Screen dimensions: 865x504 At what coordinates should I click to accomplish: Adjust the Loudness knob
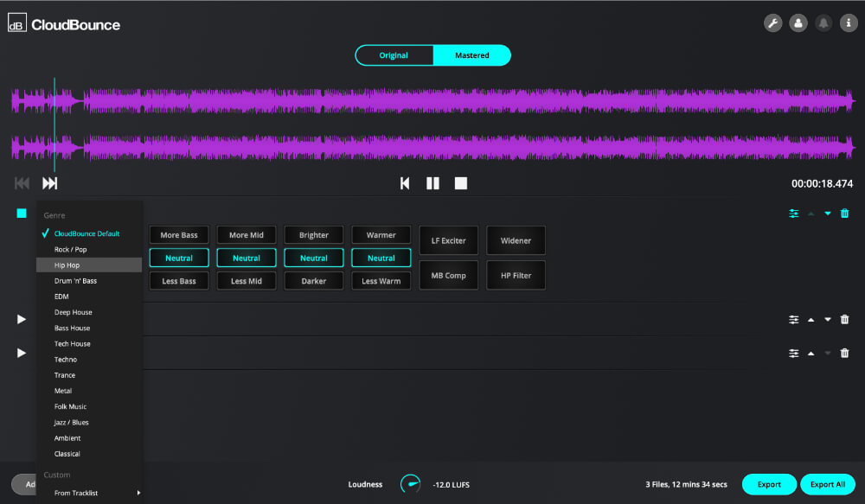coord(410,484)
